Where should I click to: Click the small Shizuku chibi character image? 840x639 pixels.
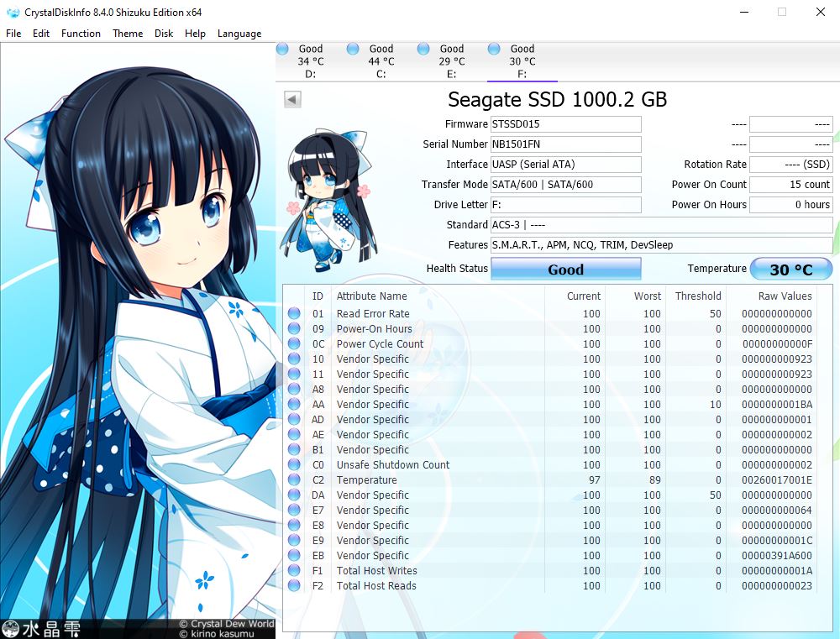(x=328, y=201)
